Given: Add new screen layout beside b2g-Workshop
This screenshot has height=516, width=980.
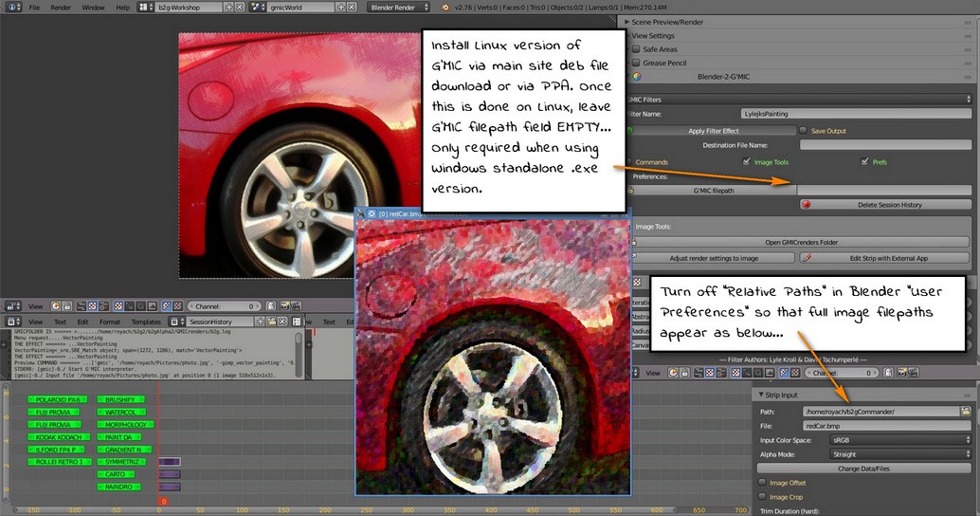Looking at the screenshot, I should (228, 7).
